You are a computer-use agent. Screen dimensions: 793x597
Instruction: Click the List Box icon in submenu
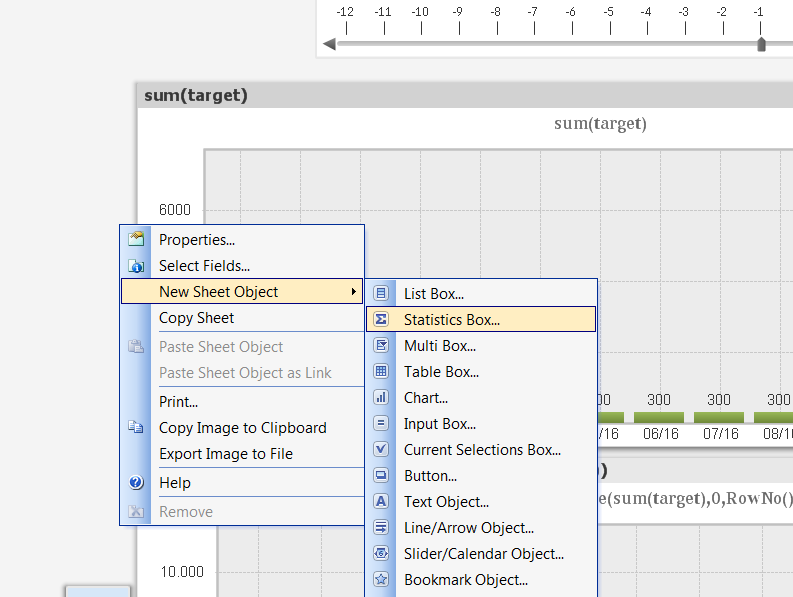click(381, 293)
